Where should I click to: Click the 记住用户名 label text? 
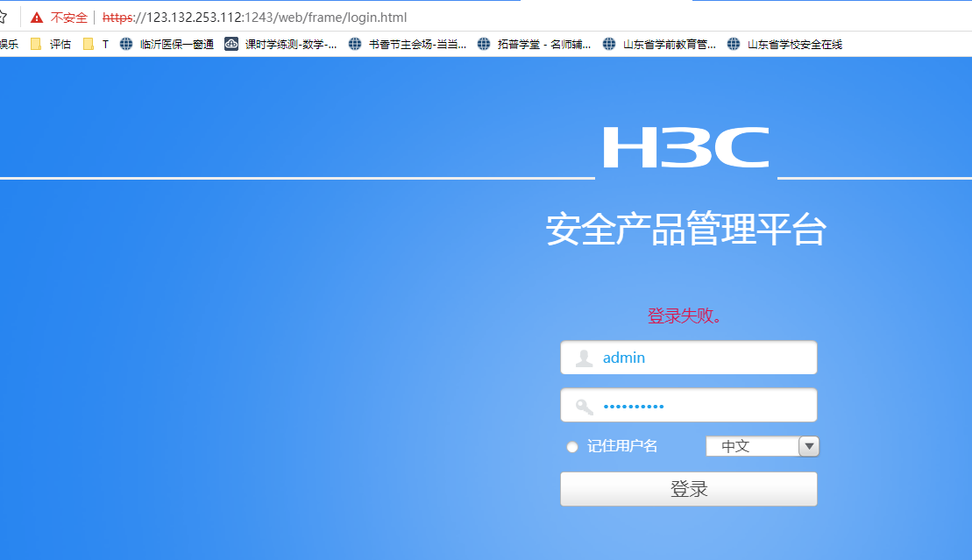click(622, 447)
